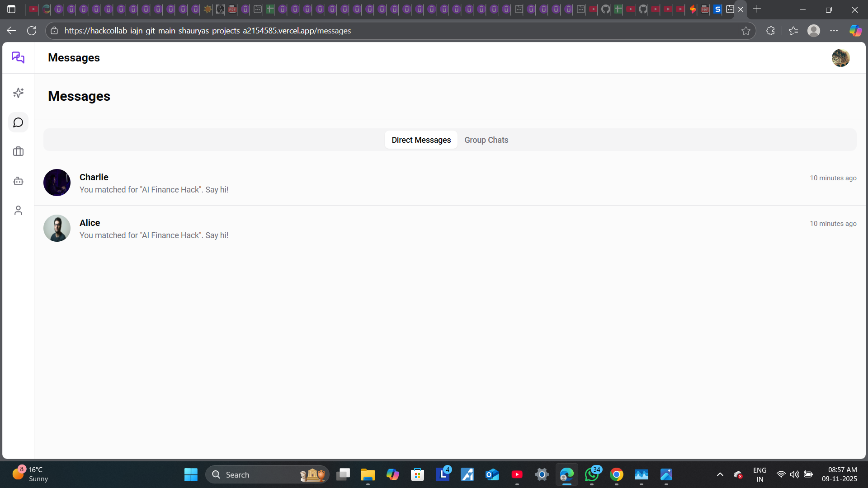Viewport: 868px width, 488px height.
Task: Open the robot AI assistant icon
Action: coord(18,181)
